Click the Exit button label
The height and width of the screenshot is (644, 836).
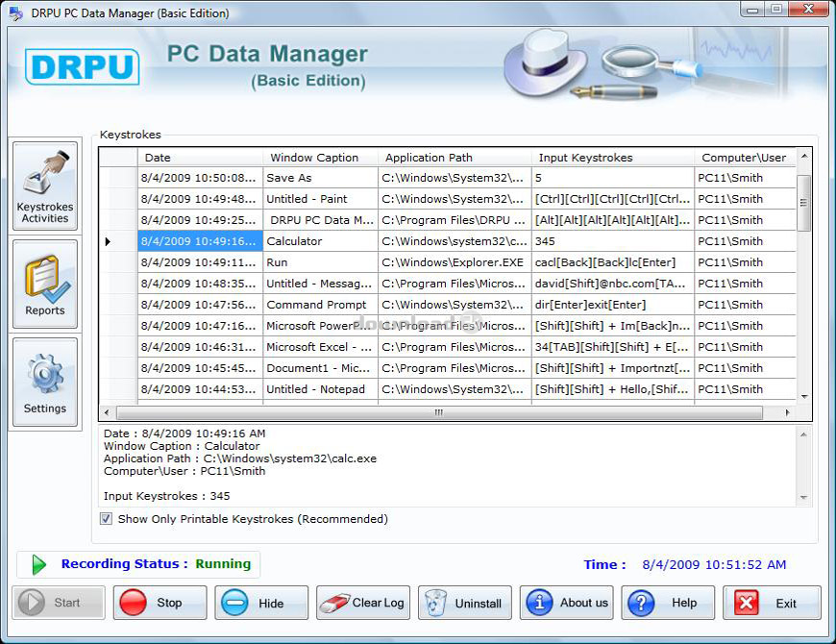click(x=786, y=604)
